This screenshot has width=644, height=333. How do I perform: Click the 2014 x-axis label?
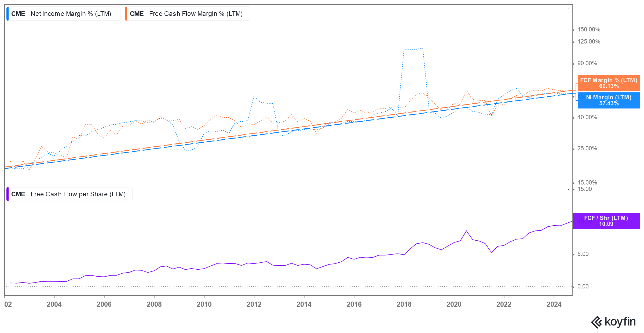[x=304, y=304]
